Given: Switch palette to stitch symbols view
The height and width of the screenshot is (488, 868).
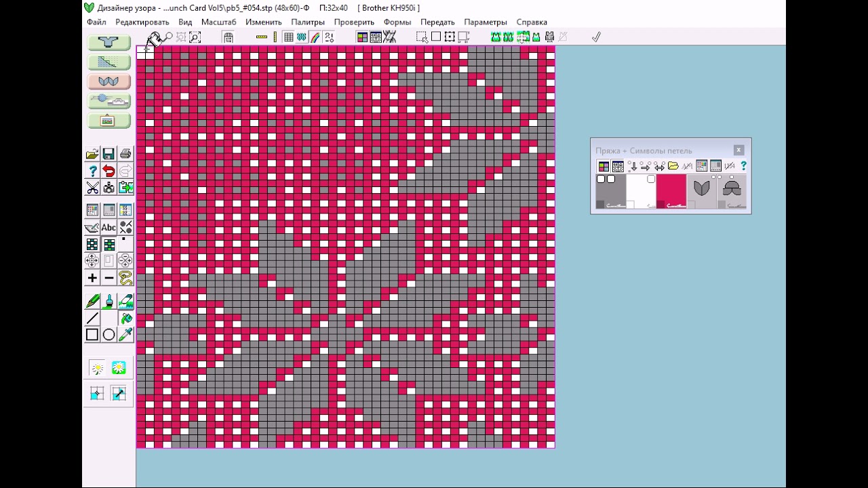Looking at the screenshot, I should click(617, 166).
